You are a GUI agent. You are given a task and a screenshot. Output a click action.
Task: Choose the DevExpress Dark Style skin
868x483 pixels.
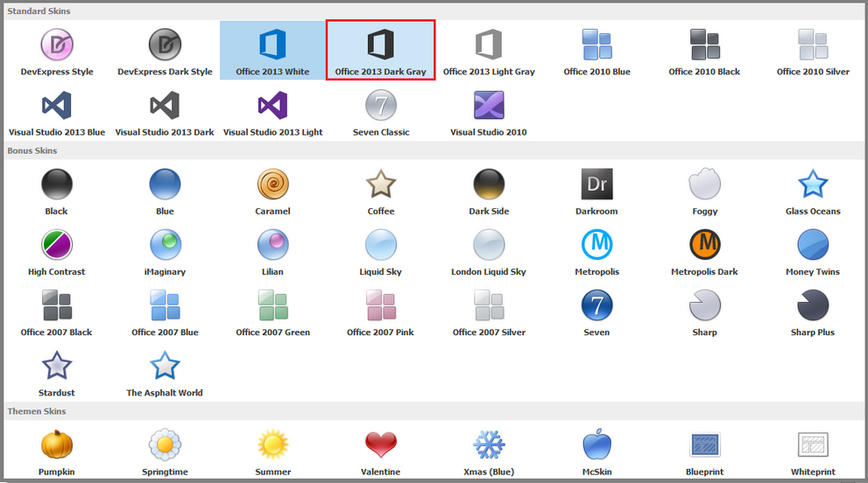coord(165,51)
